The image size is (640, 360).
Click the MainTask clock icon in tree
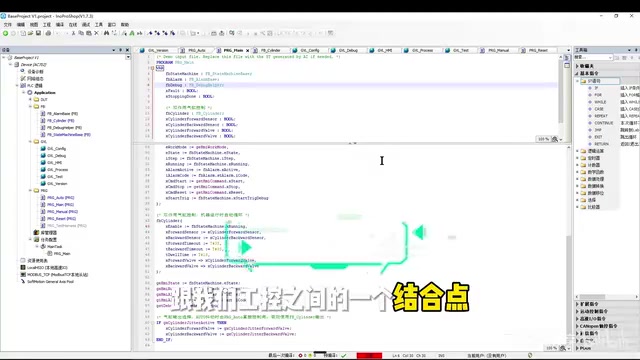coord(43,247)
